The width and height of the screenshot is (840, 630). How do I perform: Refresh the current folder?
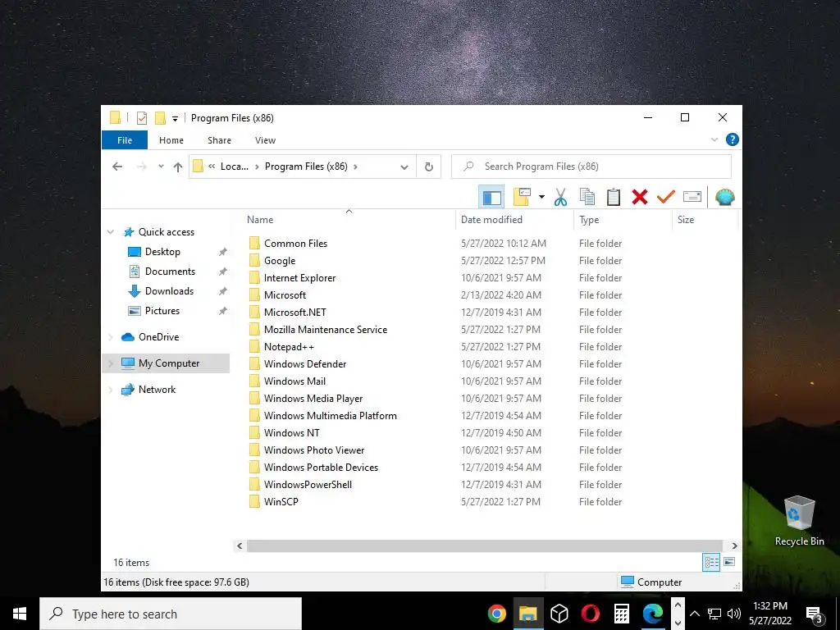click(x=428, y=167)
